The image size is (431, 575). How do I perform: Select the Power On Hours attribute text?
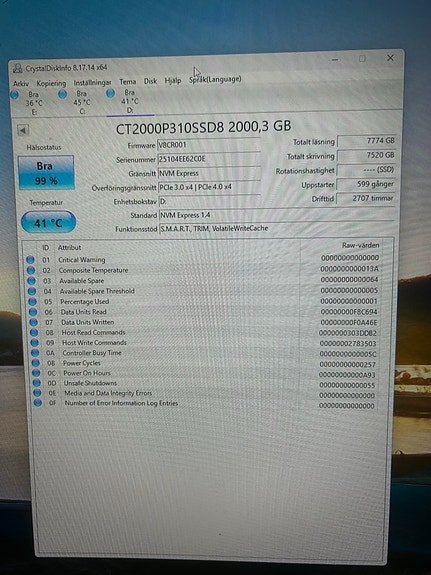tap(87, 373)
